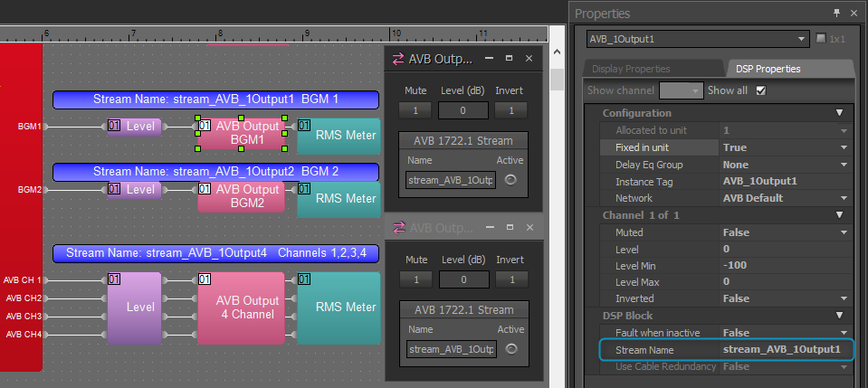Viewport: 868px width, 388px height.
Task: Select the AVB Output 4 Channel block
Action: pos(242,308)
